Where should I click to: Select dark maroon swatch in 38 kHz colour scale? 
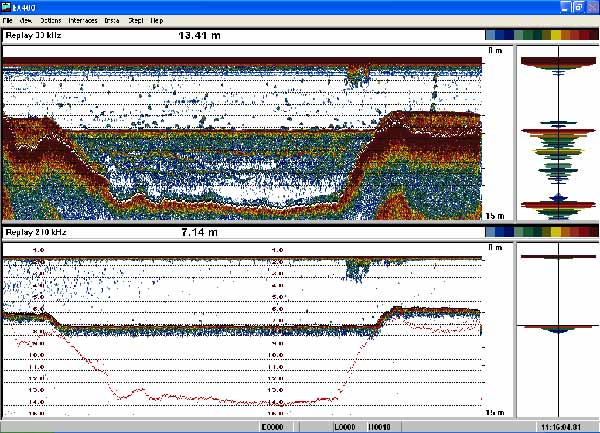click(x=593, y=35)
